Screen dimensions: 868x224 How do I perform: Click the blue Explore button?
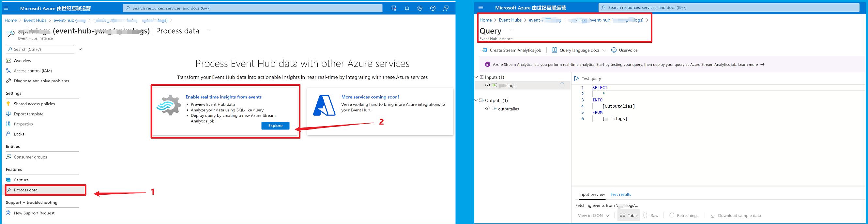(x=275, y=126)
